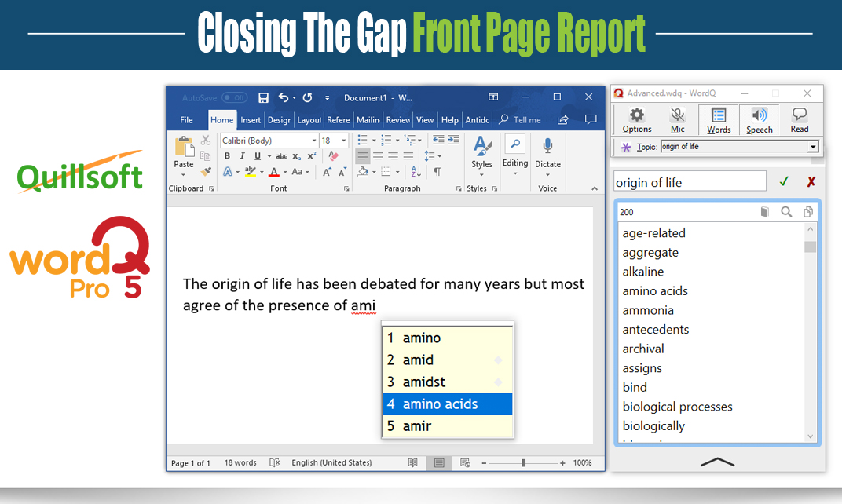Click the font color red A
842x504 pixels.
274,172
